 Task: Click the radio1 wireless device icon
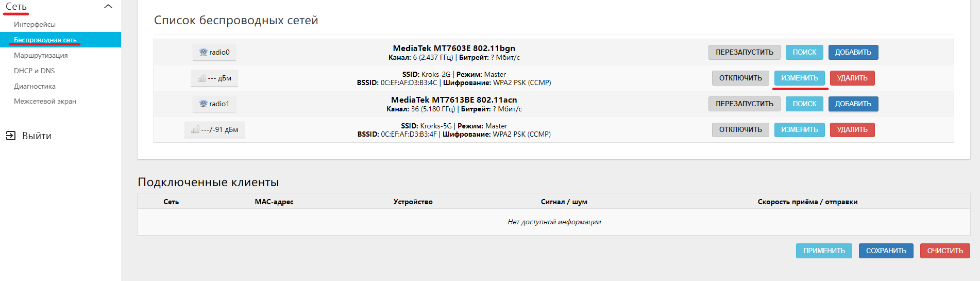click(204, 104)
